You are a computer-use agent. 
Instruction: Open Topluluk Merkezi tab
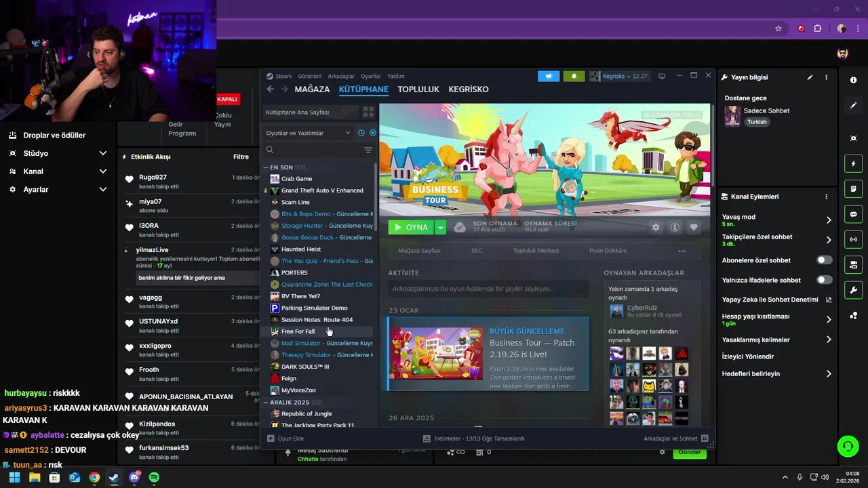click(536, 251)
